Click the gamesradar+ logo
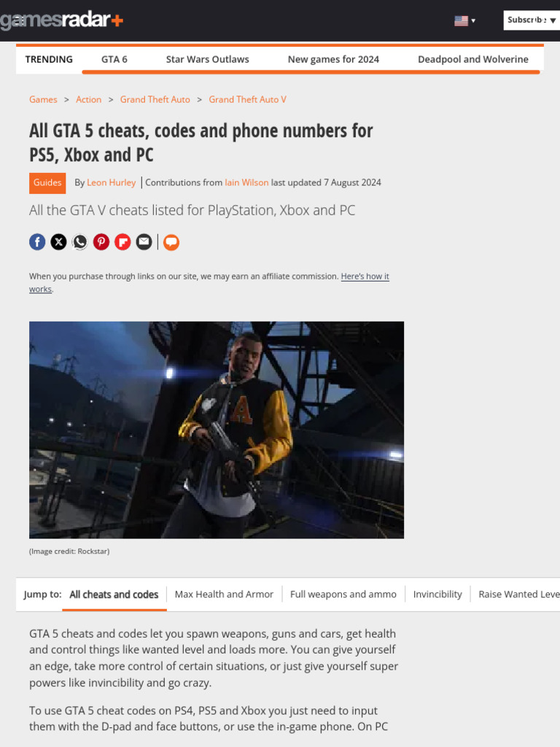The height and width of the screenshot is (747, 560). tap(61, 20)
